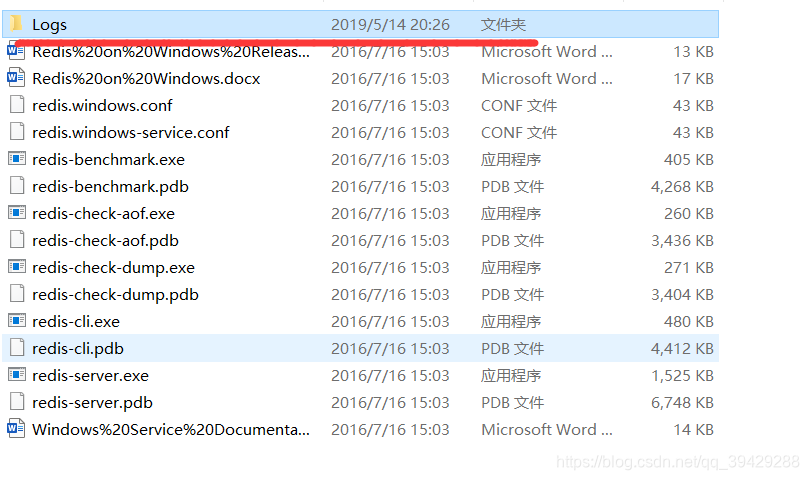
Task: Select file name redis-check-dump.pdb
Action: (116, 295)
